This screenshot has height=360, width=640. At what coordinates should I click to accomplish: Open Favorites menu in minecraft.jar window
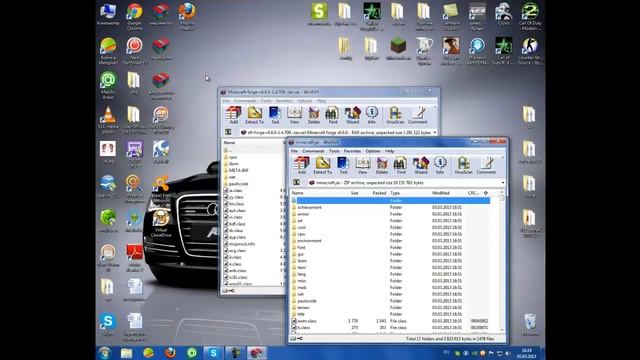(352, 151)
